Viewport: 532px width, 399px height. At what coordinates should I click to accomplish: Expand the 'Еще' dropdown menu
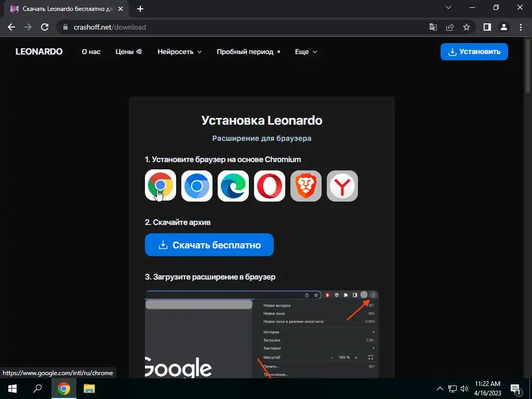tap(305, 51)
